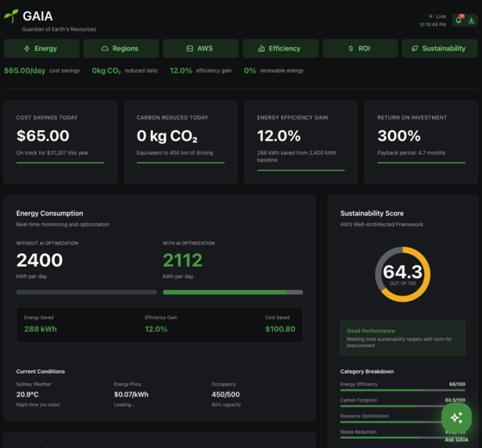Click the Without AI Optimization gray bar
This screenshot has width=482, height=448.
87,292
